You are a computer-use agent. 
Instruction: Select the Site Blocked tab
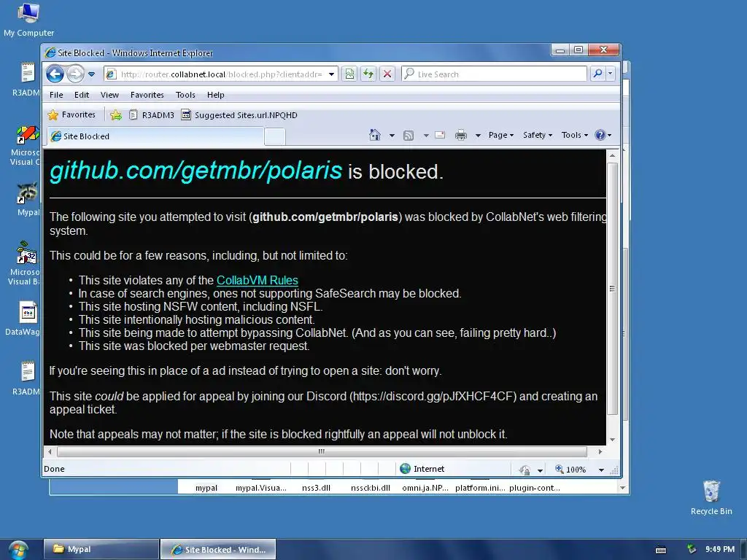(x=155, y=136)
